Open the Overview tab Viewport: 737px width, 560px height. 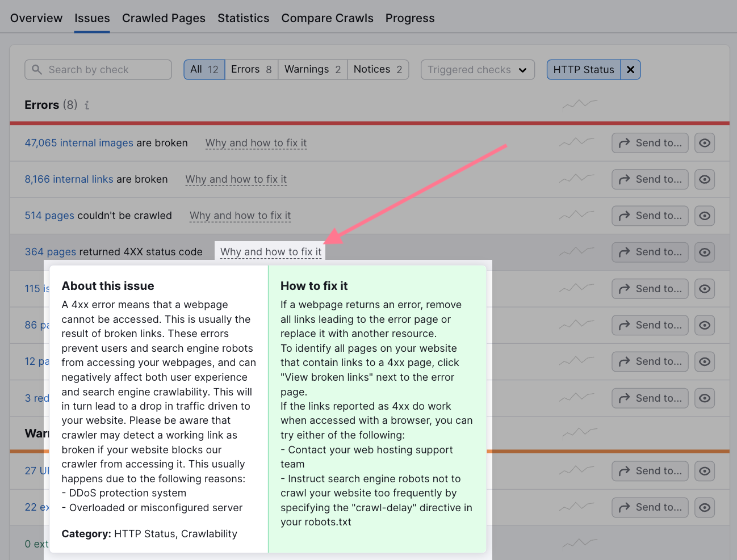pyautogui.click(x=36, y=18)
